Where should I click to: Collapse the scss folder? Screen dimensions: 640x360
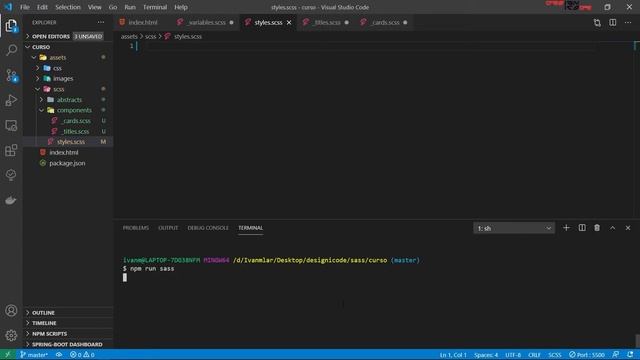click(68, 89)
